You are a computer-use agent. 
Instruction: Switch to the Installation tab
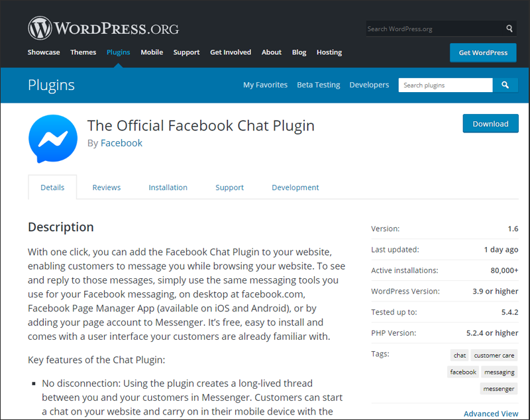[168, 187]
